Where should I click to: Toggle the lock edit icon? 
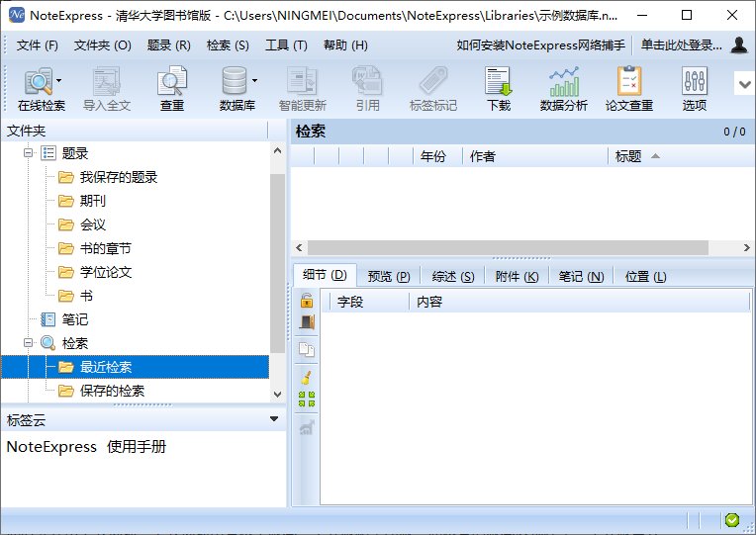(x=307, y=301)
